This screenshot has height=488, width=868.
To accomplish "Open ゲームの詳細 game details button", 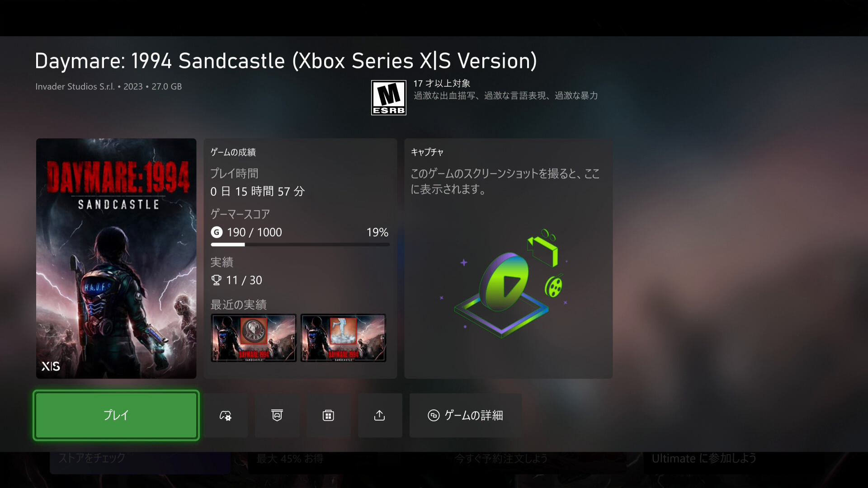I will [x=466, y=415].
